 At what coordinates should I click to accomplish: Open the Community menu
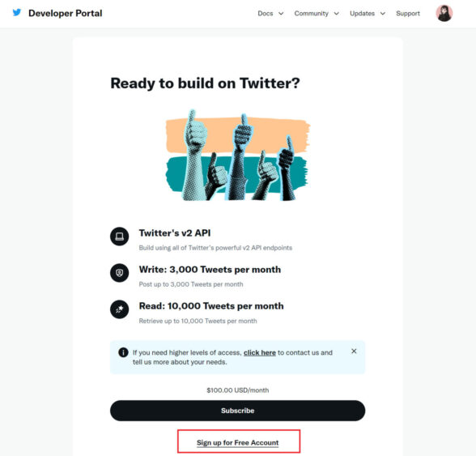point(311,14)
